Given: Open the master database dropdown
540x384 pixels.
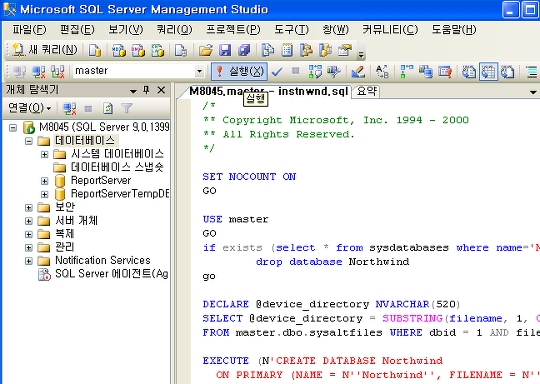Looking at the screenshot, I should pyautogui.click(x=199, y=71).
